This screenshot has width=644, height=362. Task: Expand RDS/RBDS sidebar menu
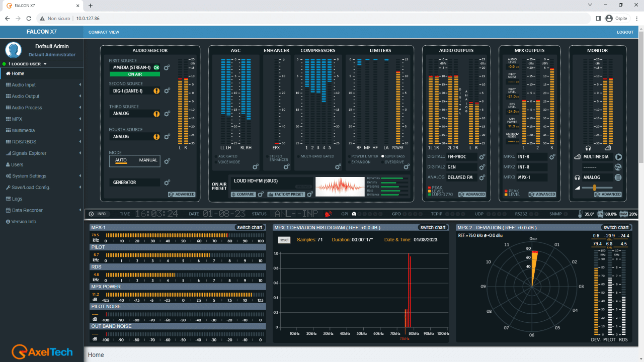[42, 142]
